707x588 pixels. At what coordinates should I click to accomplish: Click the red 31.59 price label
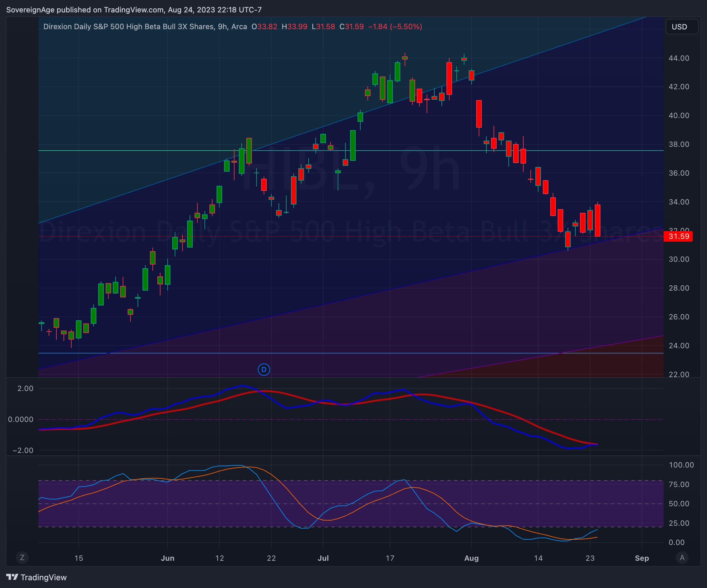(x=678, y=236)
